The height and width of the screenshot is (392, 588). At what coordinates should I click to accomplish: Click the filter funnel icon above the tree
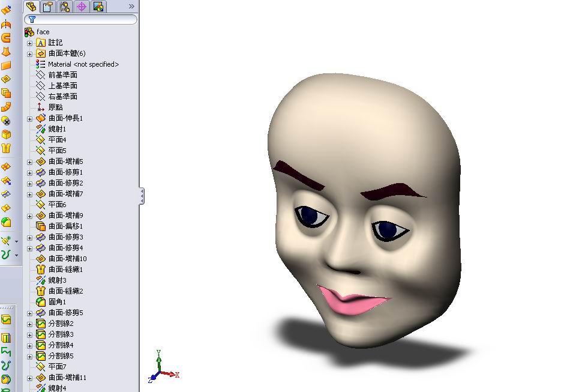[31, 19]
